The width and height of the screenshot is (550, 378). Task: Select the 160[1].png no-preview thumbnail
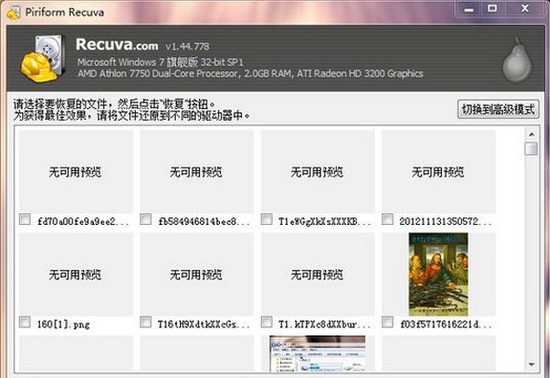(76, 274)
